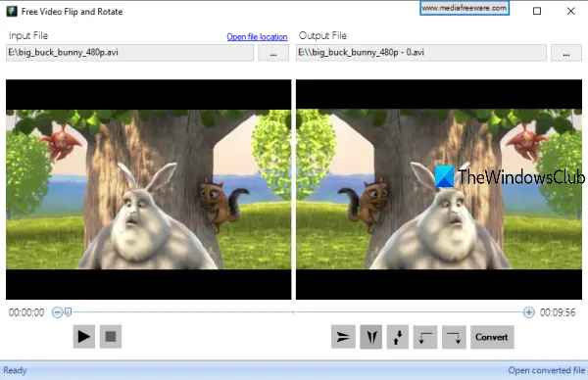
Task: Apply the vertical flip arrows icon
Action: (x=398, y=337)
